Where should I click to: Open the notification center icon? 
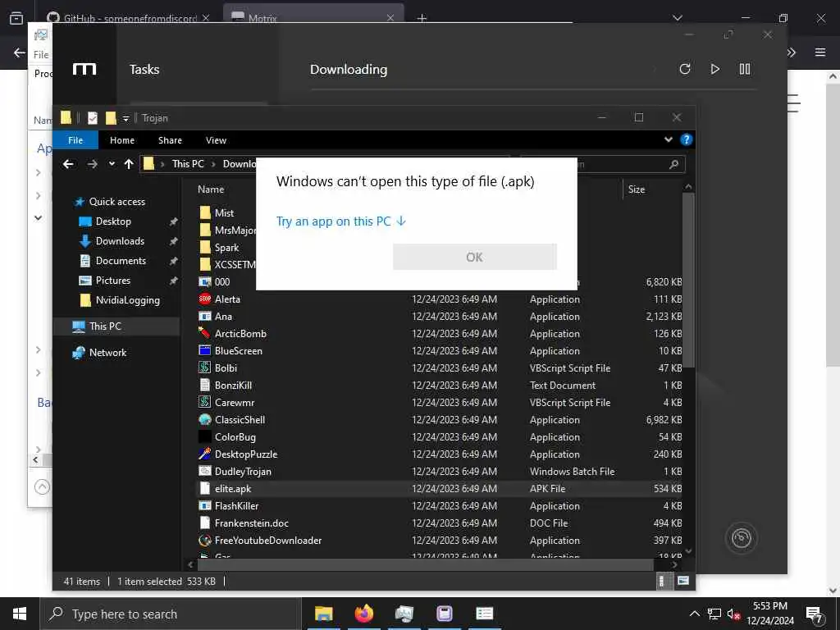(x=815, y=614)
